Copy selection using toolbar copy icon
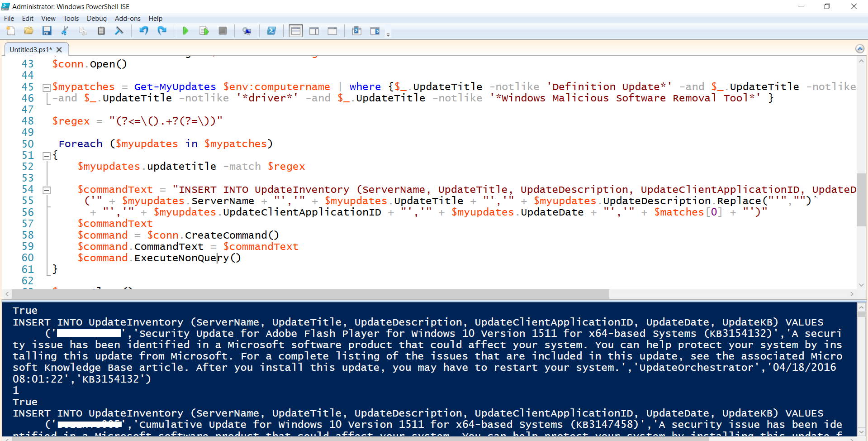 [x=83, y=31]
